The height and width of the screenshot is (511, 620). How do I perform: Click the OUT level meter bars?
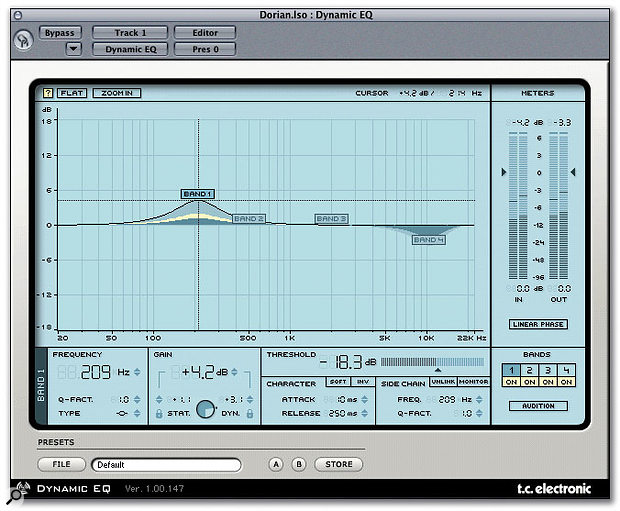(558, 206)
